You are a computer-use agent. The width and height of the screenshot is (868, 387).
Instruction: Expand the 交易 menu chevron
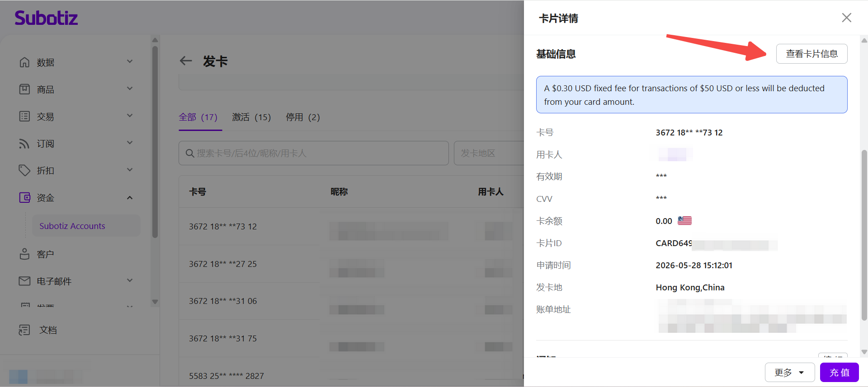pyautogui.click(x=130, y=116)
